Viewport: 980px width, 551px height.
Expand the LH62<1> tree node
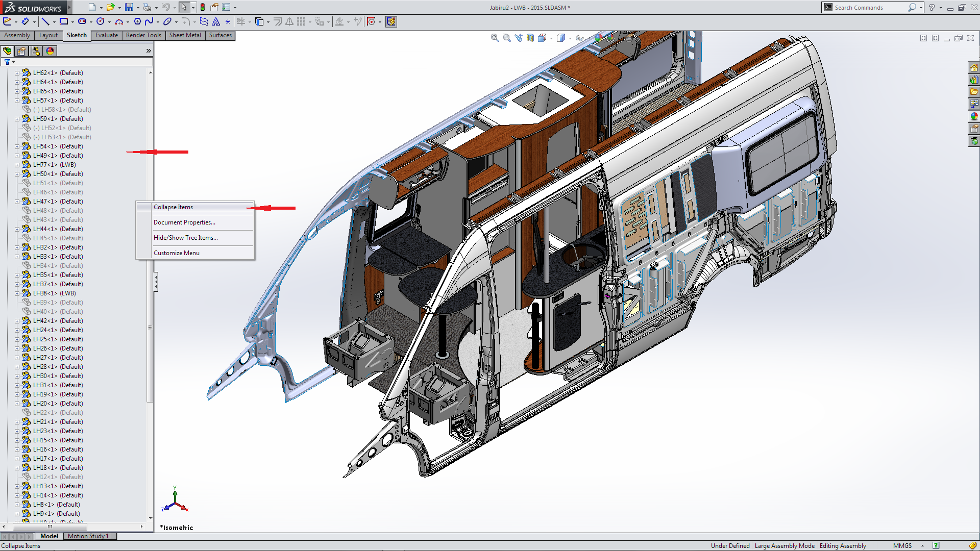pyautogui.click(x=17, y=73)
